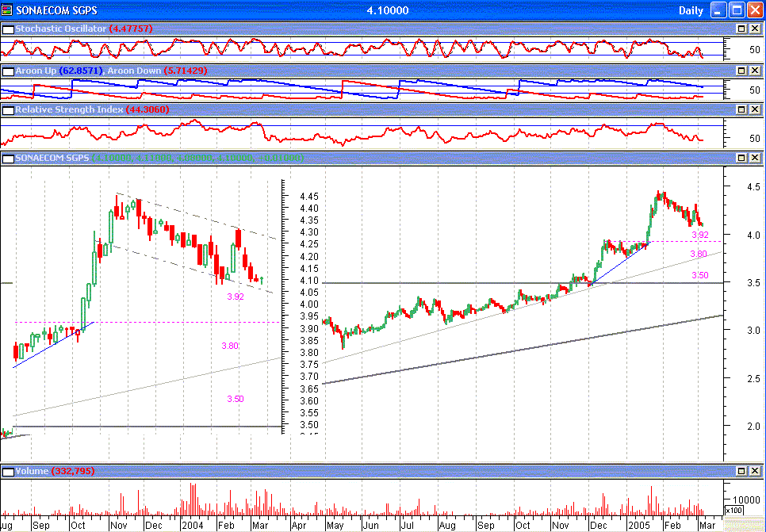Click the 2005 label on date axis
766x532 pixels.
pyautogui.click(x=639, y=526)
